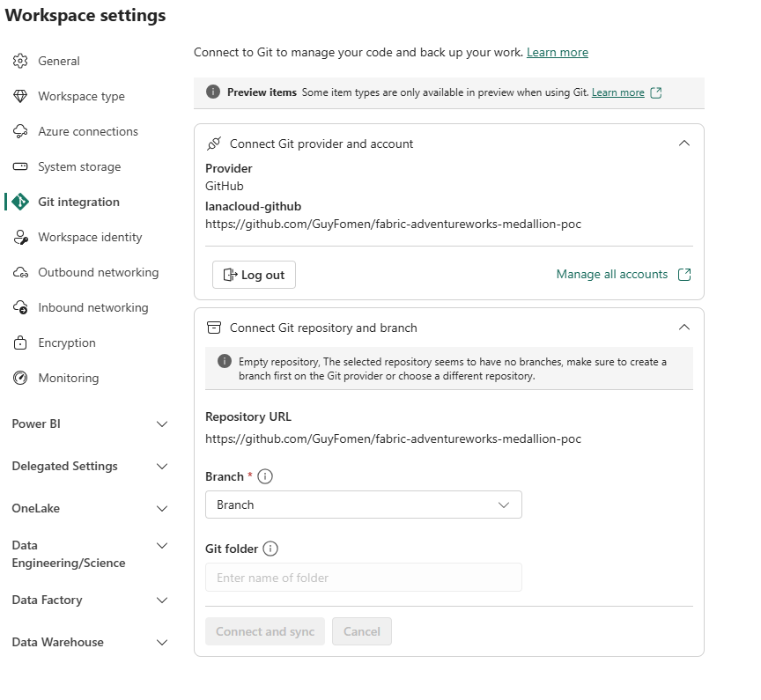Click external-link icon next to Manage all accounts
Screen dimensions: 761x700
pyautogui.click(x=684, y=275)
